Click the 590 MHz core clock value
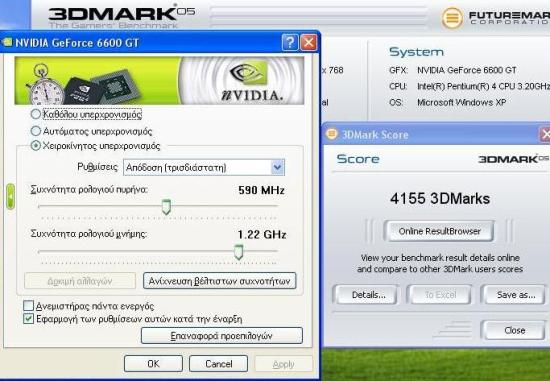This screenshot has height=381, width=550. tap(261, 190)
